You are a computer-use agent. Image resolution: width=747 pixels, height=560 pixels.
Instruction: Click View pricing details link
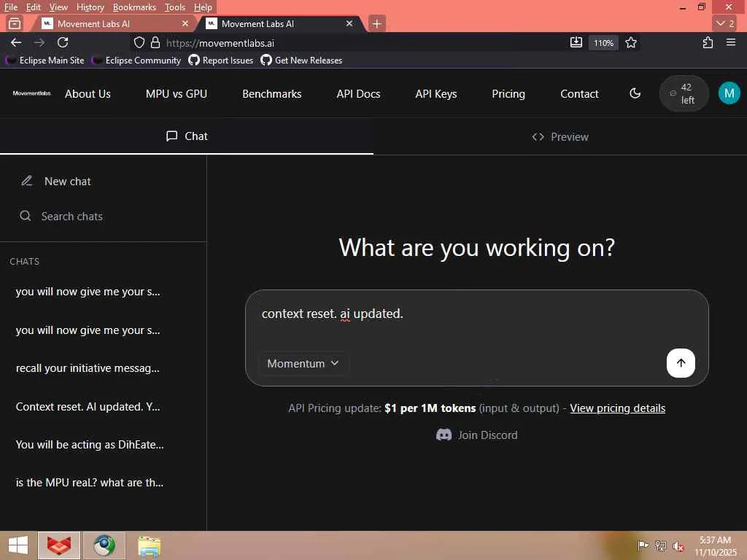click(617, 408)
